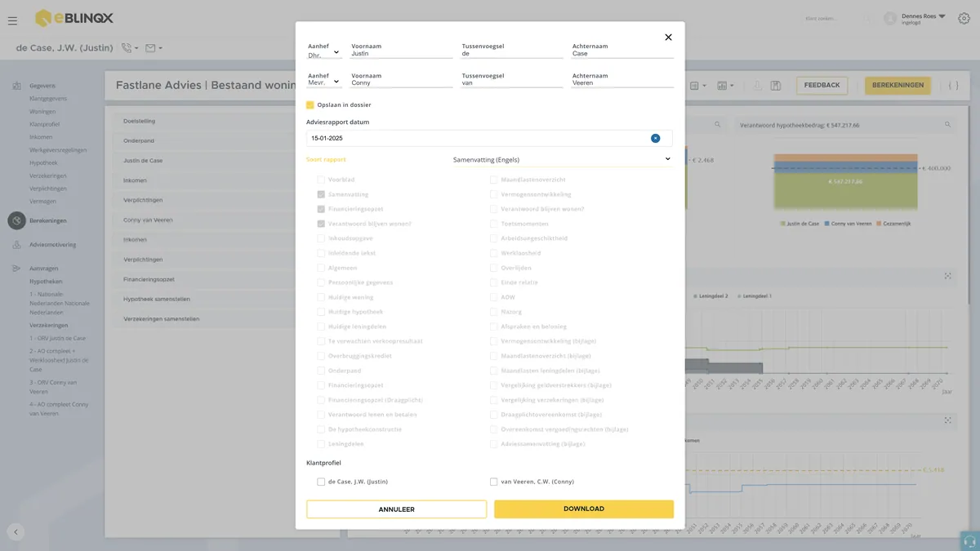Viewport: 980px width, 551px height.
Task: Click the DOWNLOAD button
Action: point(584,509)
